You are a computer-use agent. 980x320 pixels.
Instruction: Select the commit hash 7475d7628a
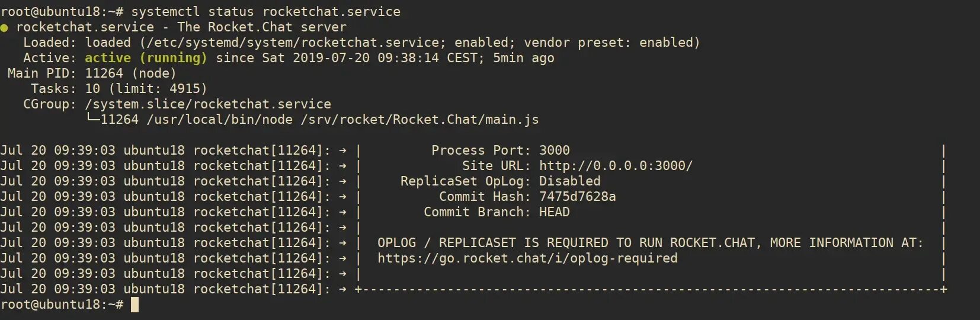[577, 197]
